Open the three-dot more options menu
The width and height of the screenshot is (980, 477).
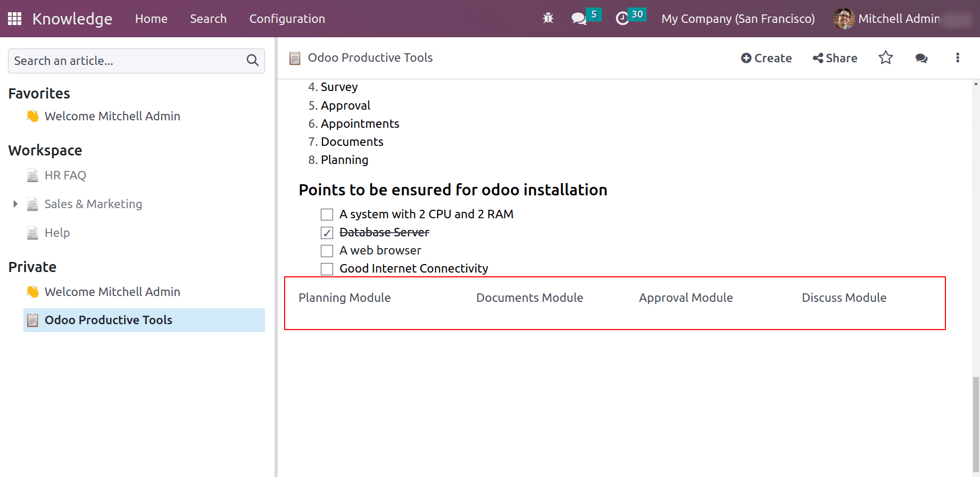[x=958, y=57]
